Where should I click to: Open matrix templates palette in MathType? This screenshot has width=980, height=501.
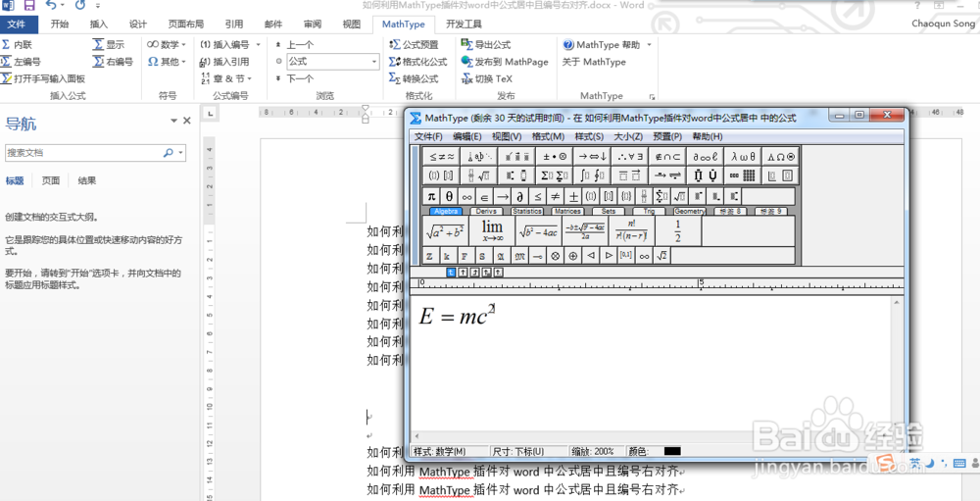743,175
